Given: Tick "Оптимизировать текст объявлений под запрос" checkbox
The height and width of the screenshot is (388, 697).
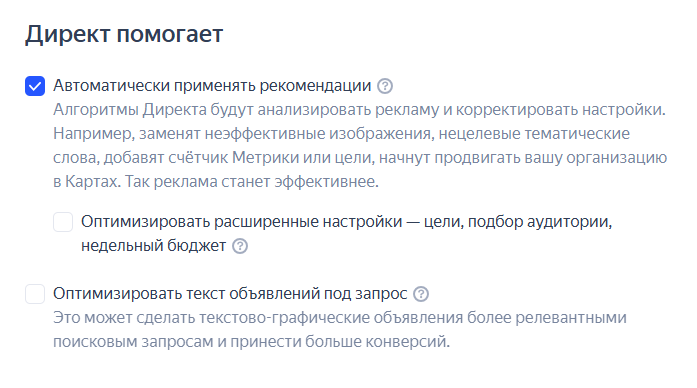Looking at the screenshot, I should 35,294.
